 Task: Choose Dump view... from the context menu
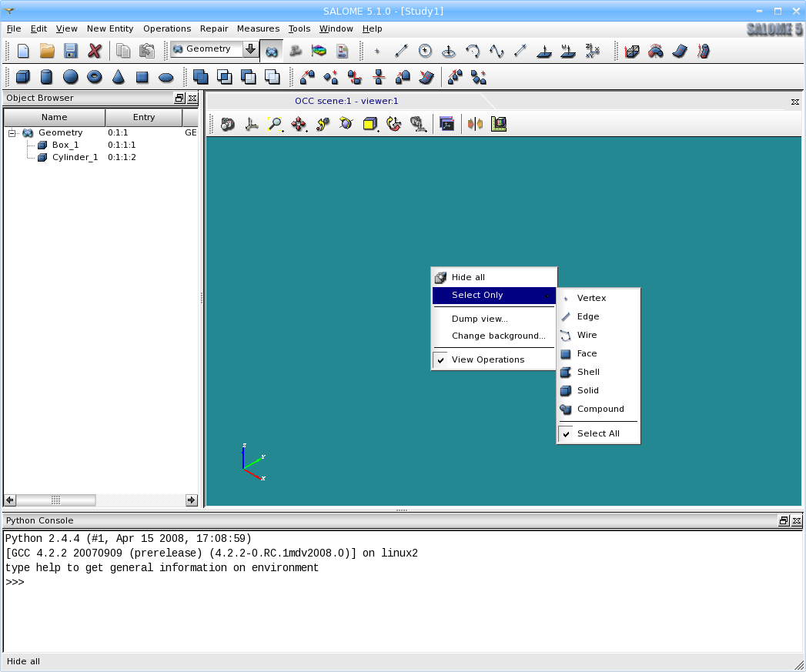click(x=494, y=319)
